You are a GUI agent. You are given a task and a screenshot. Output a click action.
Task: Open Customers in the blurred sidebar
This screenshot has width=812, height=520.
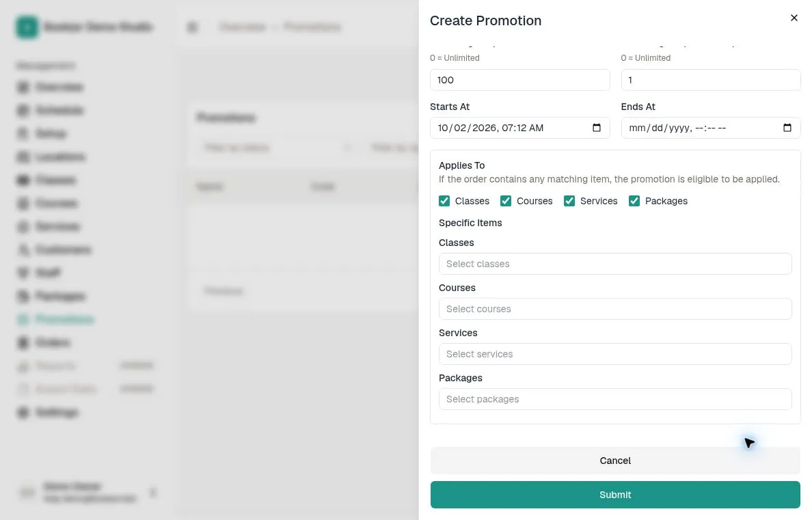[55, 250]
